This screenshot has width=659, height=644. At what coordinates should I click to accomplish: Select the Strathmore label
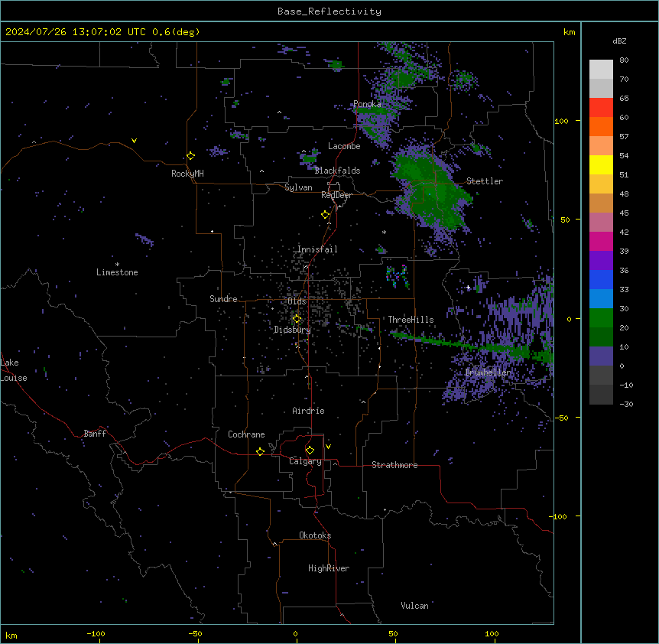[394, 465]
